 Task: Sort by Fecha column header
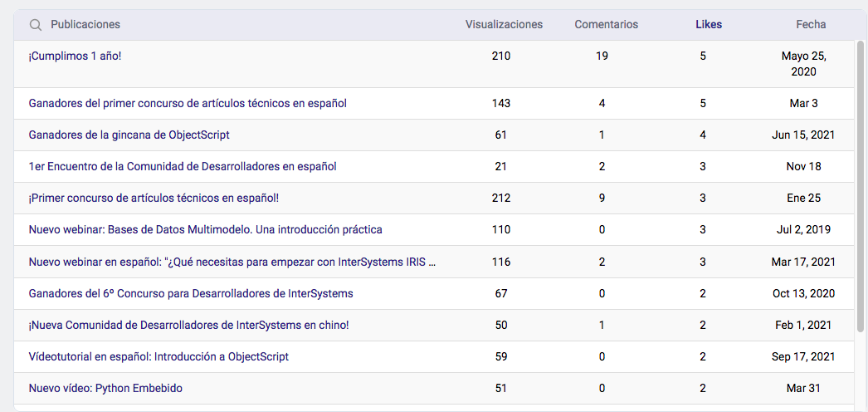(x=810, y=25)
